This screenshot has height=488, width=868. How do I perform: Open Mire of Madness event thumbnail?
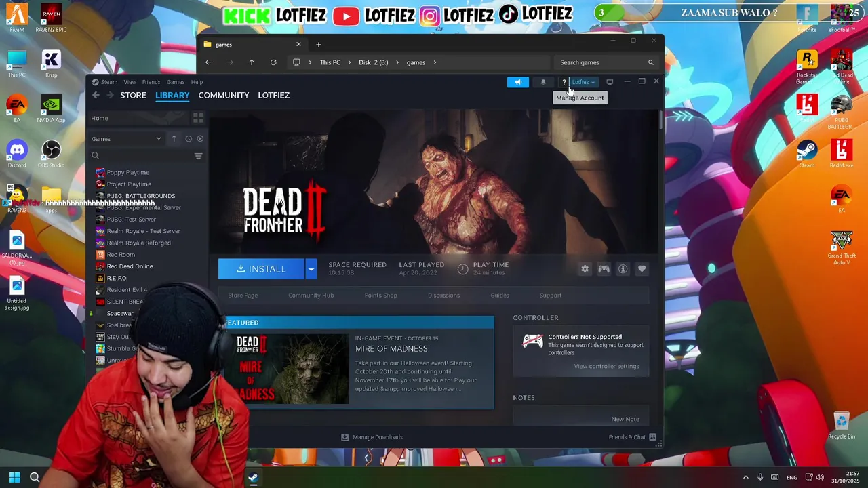[288, 369]
